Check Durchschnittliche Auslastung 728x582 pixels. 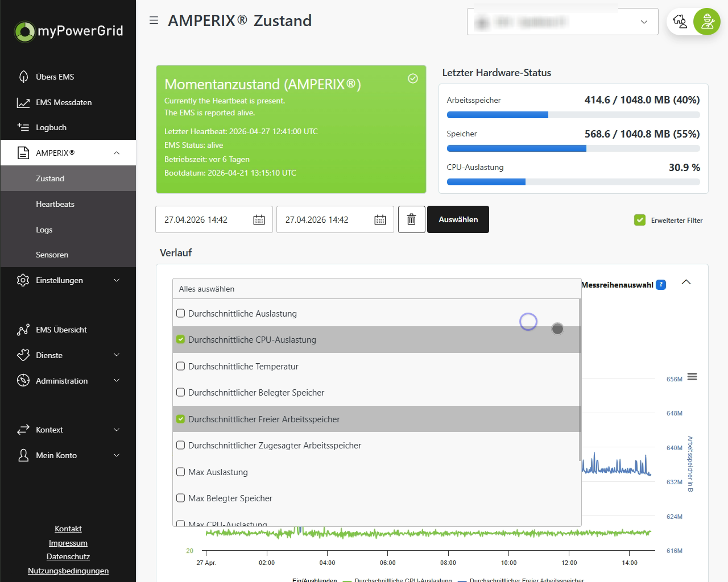181,313
